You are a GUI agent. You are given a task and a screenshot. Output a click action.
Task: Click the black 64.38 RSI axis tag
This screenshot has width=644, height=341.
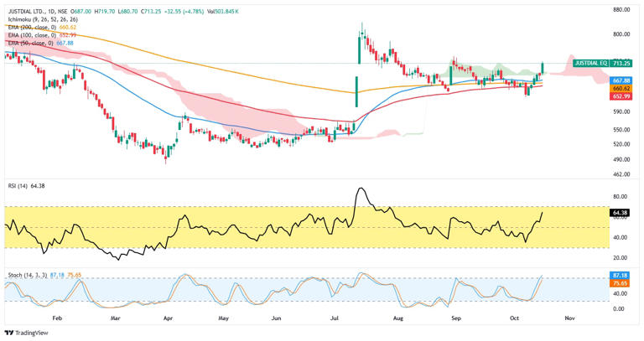620,213
